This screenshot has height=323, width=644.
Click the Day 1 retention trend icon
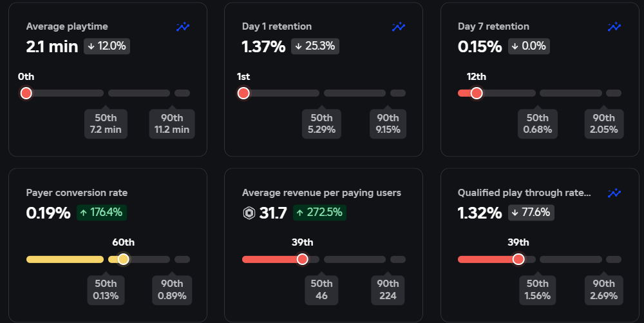coord(399,27)
